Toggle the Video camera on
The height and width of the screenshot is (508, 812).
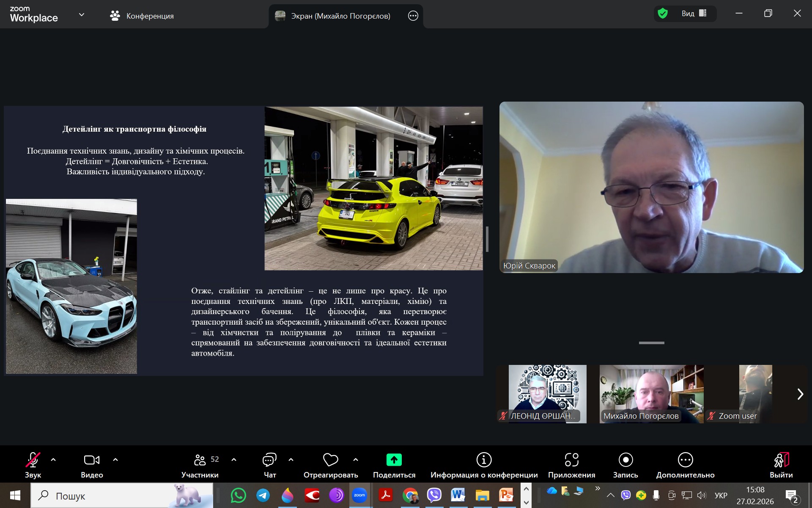[x=92, y=460]
